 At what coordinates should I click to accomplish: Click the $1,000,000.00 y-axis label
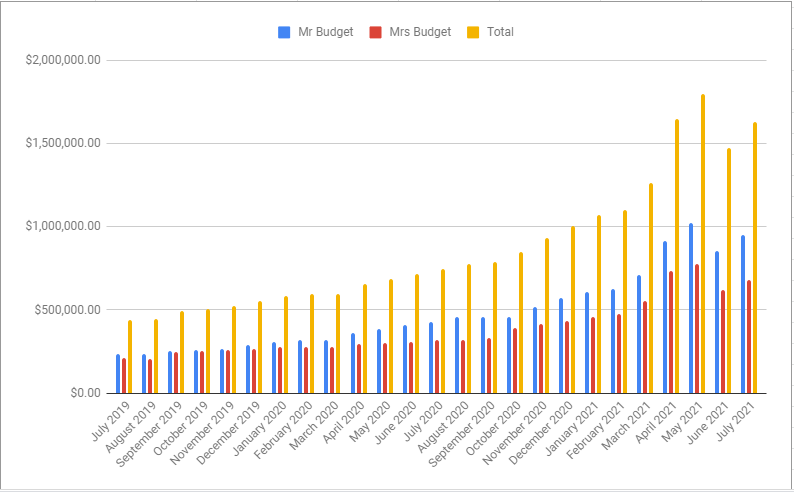click(x=64, y=226)
